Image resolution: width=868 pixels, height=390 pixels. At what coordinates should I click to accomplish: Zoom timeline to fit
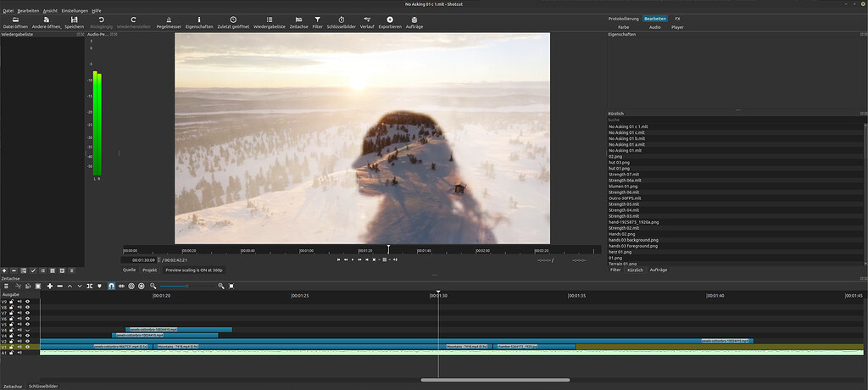point(231,287)
